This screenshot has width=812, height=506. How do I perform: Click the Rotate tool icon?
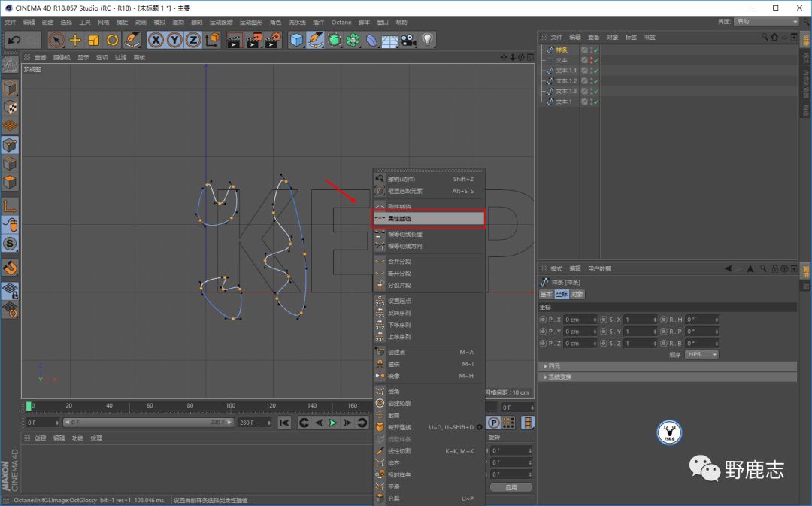113,40
